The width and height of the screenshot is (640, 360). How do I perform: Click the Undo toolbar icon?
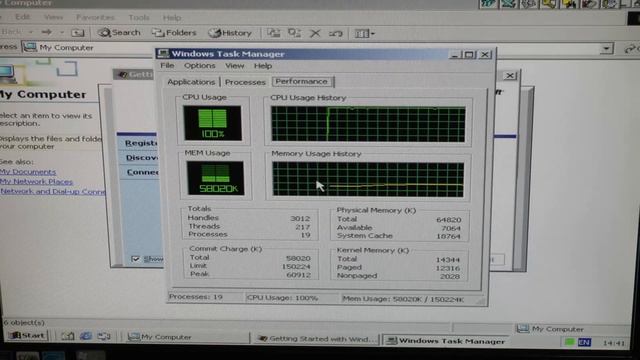tap(336, 33)
